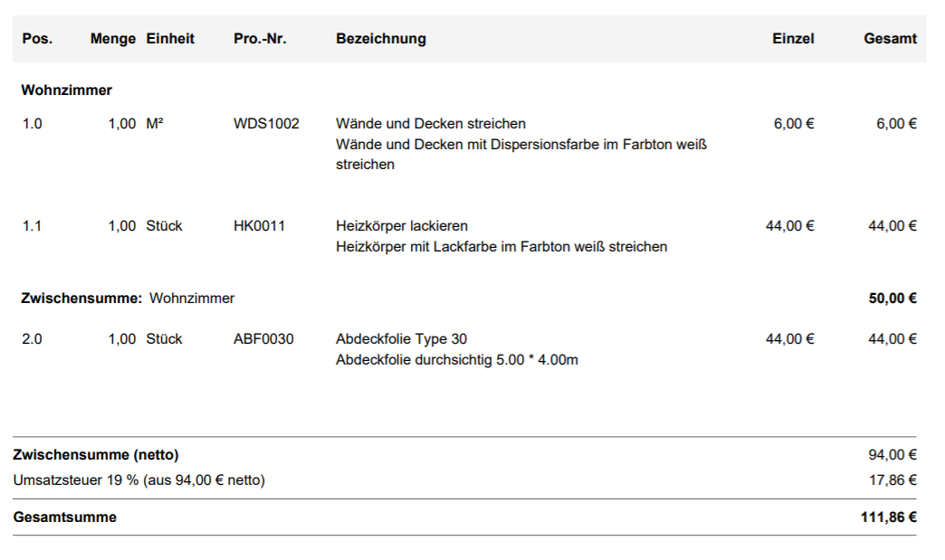The image size is (945, 560).
Task: Click the Zwischensumme (netto) label
Action: tap(96, 455)
